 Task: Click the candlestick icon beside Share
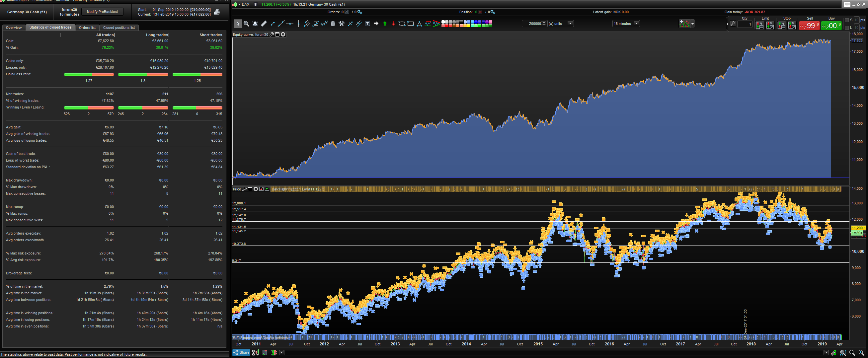256,353
